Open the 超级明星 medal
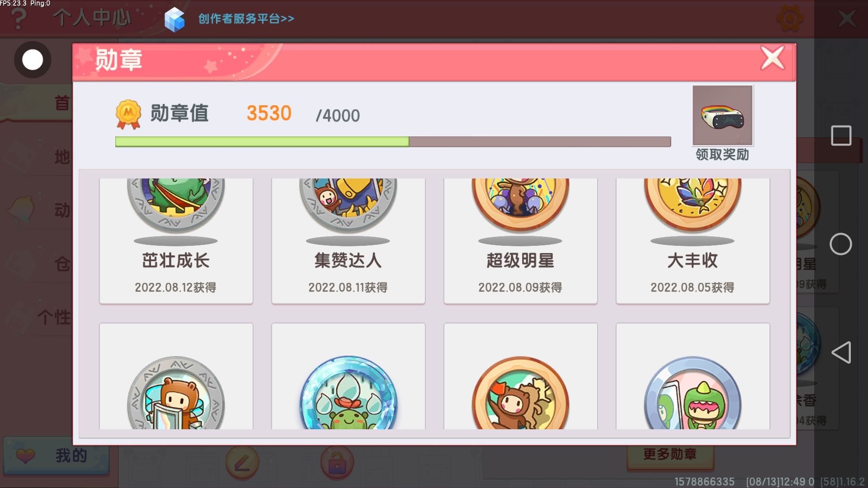This screenshot has height=488, width=868. click(520, 241)
